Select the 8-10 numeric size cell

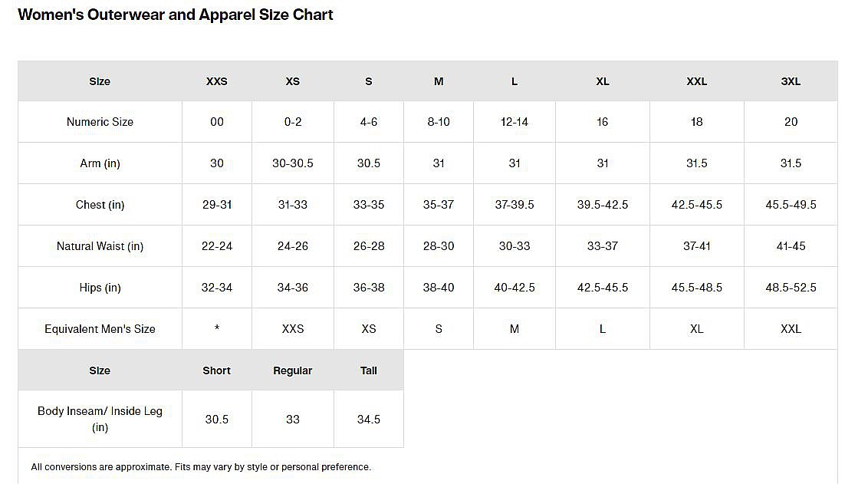439,122
